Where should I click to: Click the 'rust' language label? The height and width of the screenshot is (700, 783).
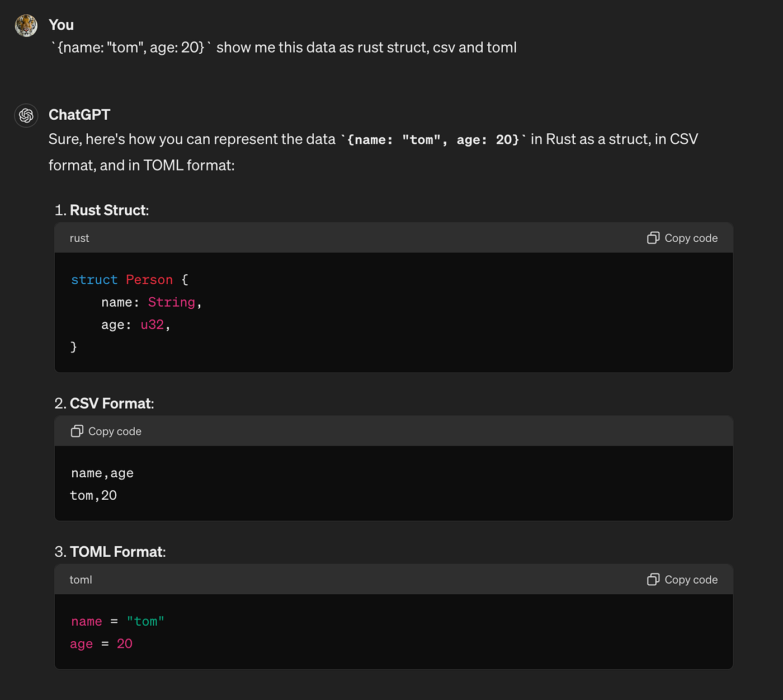79,238
